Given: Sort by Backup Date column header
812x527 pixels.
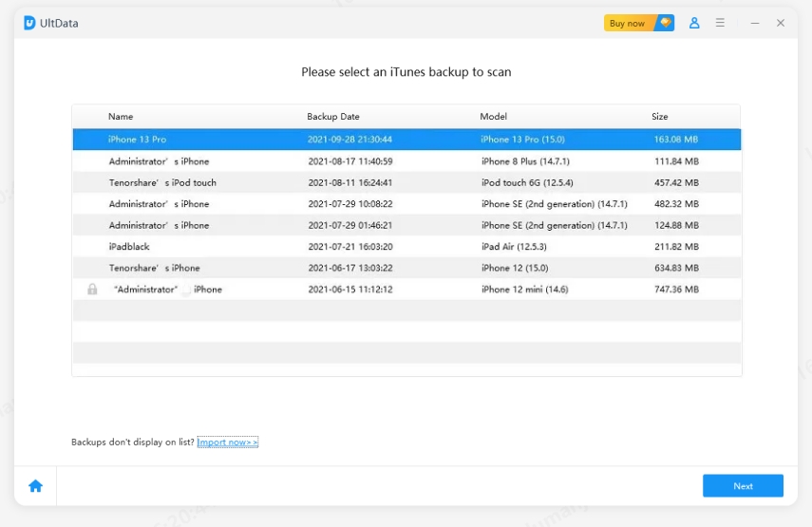Looking at the screenshot, I should point(332,117).
